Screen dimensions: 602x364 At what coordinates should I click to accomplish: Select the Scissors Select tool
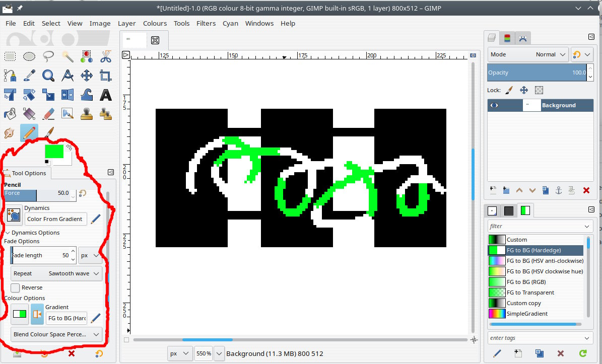106,57
